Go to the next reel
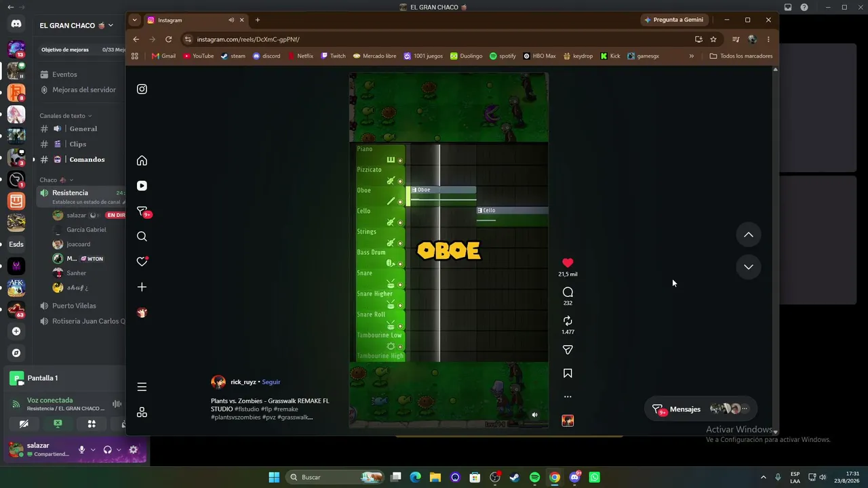 pyautogui.click(x=748, y=267)
